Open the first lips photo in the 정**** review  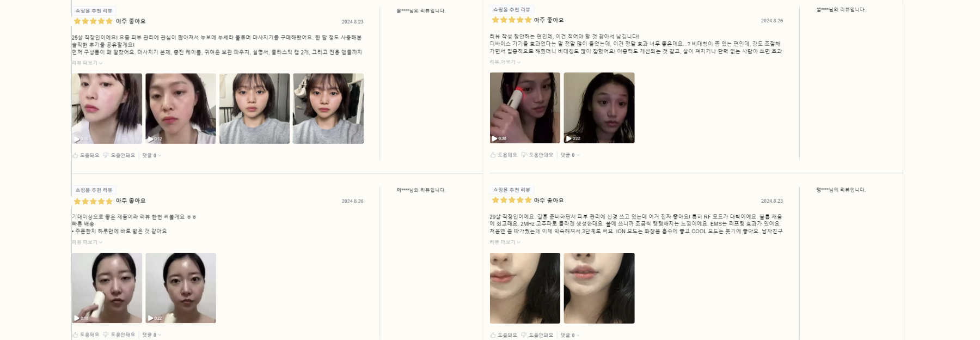[x=525, y=288]
